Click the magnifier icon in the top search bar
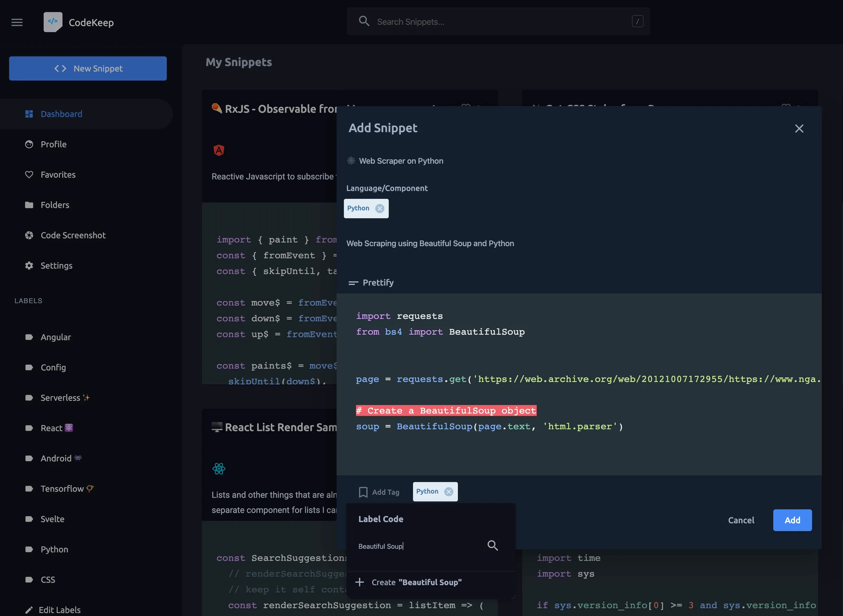The image size is (843, 616). (x=364, y=21)
